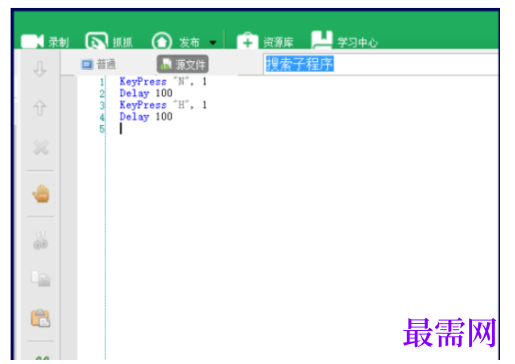Image resolution: width=515 pixels, height=364 pixels.
Task: Click line 3 KeyPress "H" code
Action: click(x=163, y=105)
